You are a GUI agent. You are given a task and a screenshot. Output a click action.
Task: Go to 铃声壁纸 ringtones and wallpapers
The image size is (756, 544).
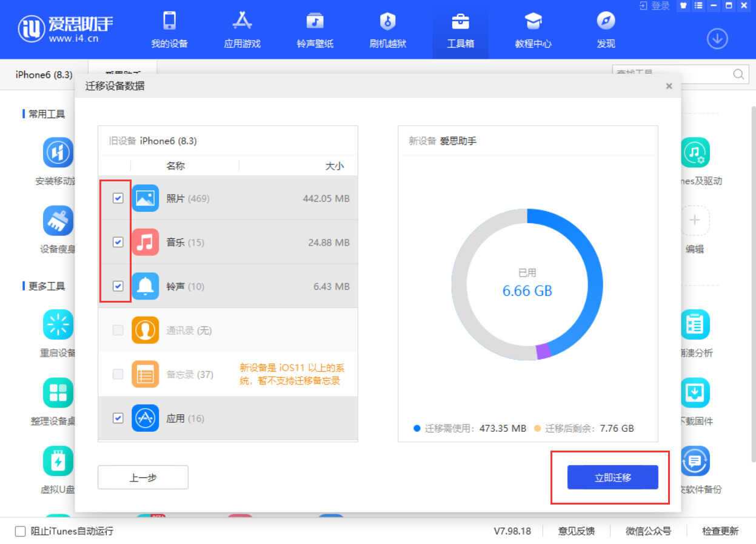coord(315,30)
